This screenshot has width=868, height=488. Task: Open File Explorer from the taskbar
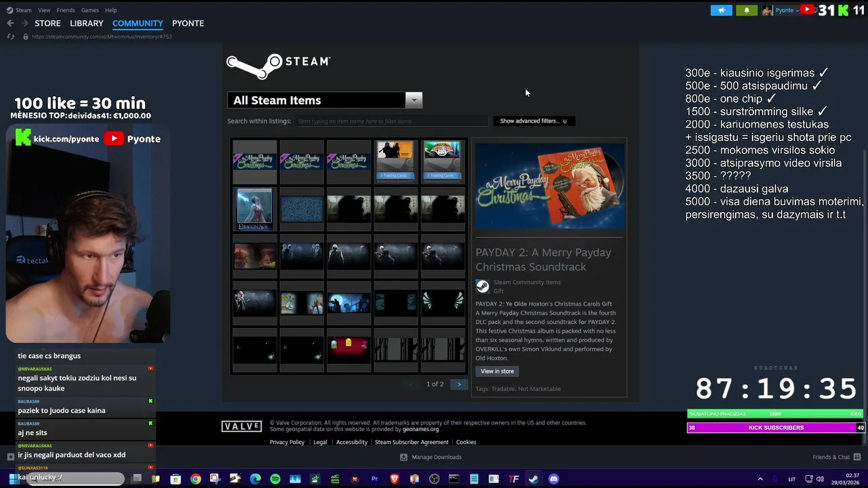point(156,479)
